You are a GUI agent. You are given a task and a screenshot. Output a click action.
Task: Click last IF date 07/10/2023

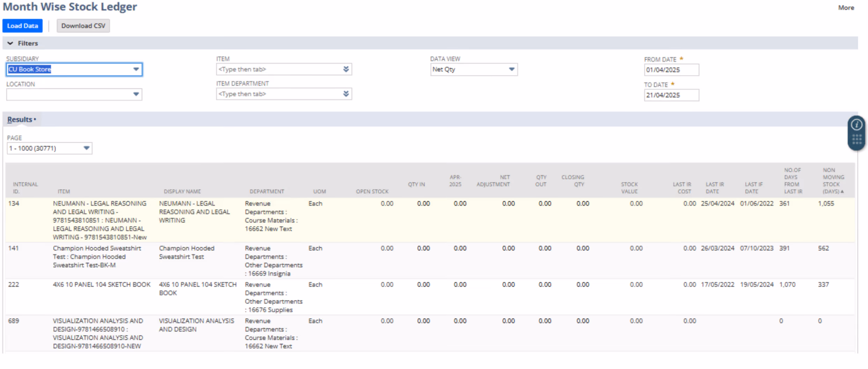757,248
